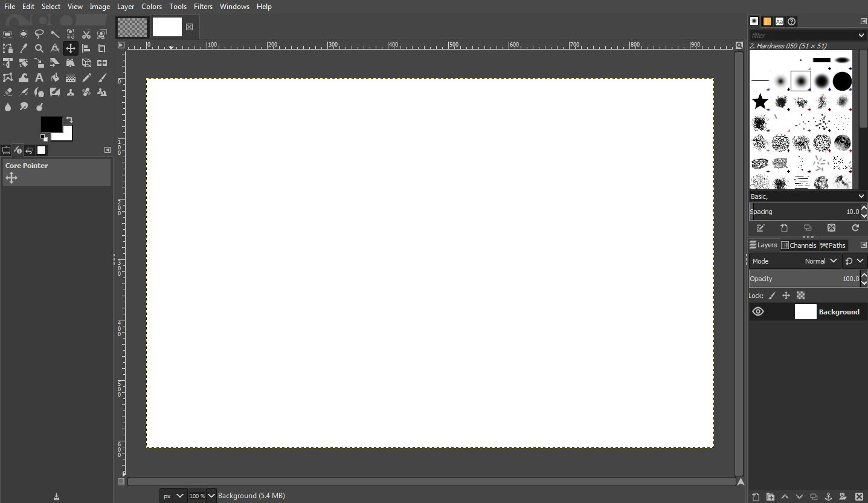Select the Zoom tool
Screen dimensions: 868x503
click(39, 48)
